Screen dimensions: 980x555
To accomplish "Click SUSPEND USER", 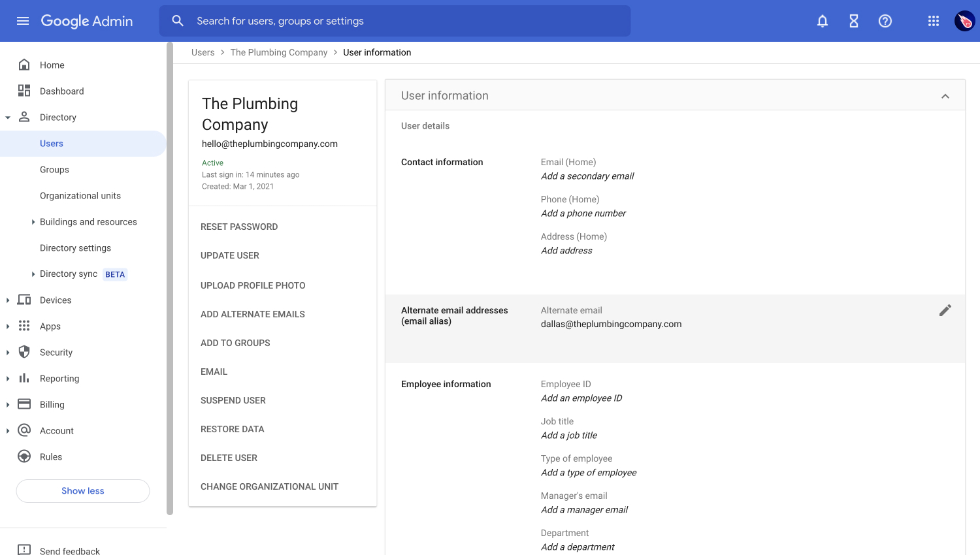I will 233,400.
